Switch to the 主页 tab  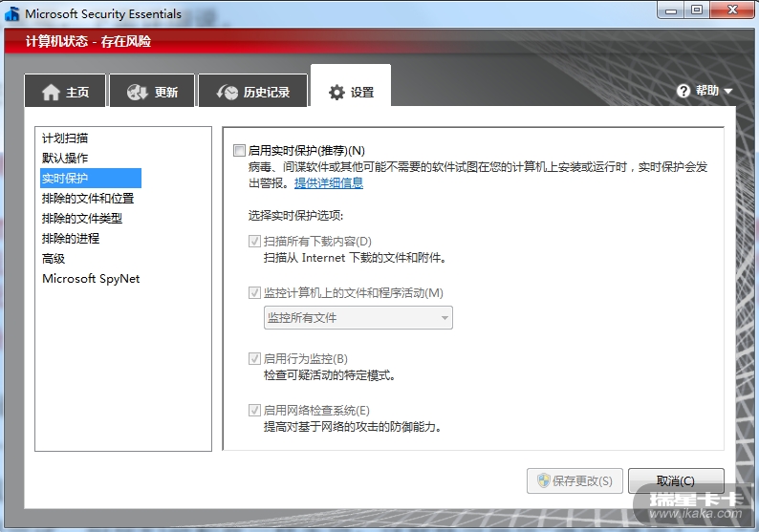pos(65,91)
